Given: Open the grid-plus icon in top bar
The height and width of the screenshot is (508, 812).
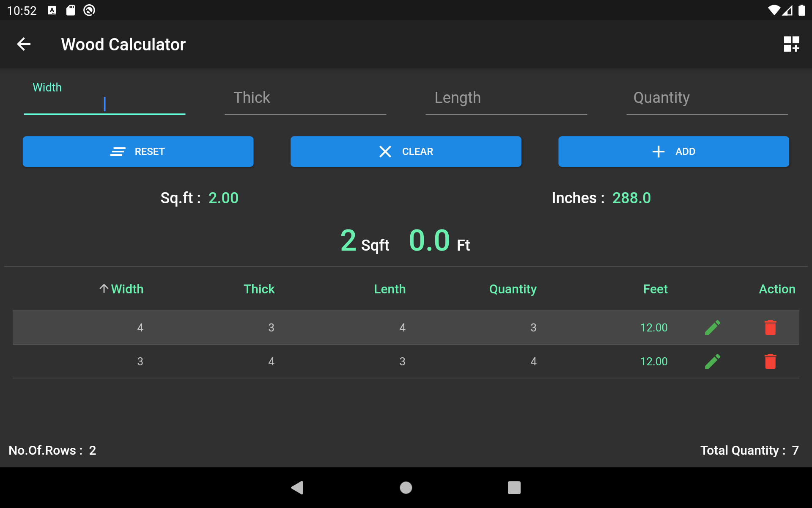Looking at the screenshot, I should coord(791,44).
